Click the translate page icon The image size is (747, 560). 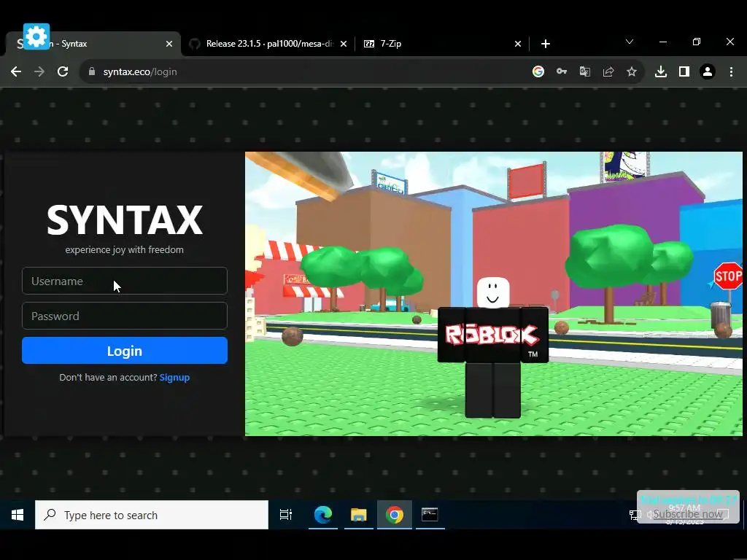tap(584, 71)
